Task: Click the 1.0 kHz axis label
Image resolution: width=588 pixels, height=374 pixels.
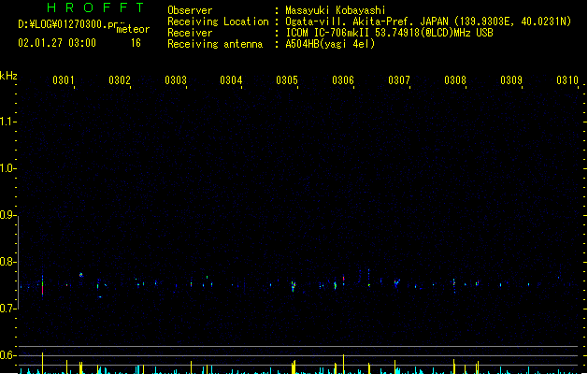Action: click(7, 168)
